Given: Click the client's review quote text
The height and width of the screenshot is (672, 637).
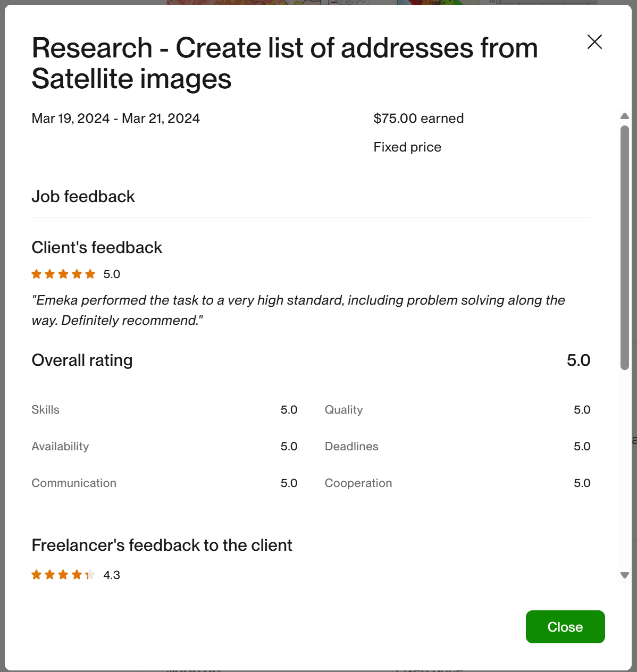Looking at the screenshot, I should [x=298, y=310].
